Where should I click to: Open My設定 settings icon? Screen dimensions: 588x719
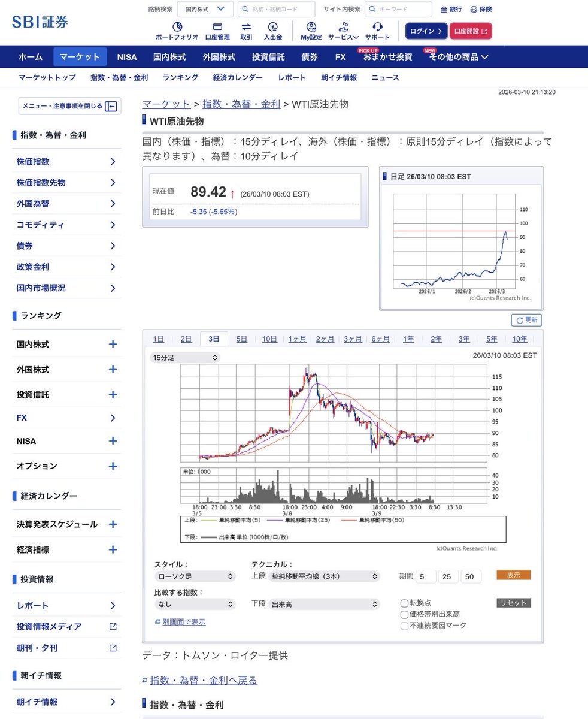coord(311,29)
